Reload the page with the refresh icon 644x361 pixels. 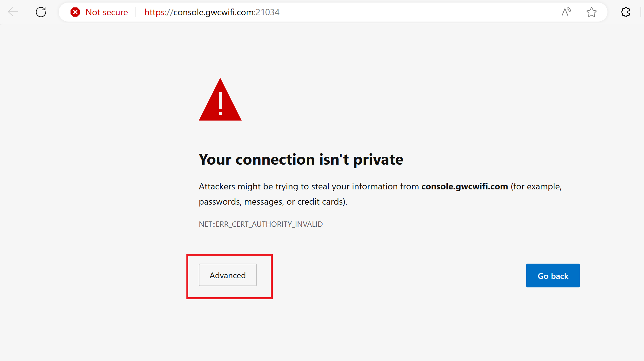click(41, 12)
